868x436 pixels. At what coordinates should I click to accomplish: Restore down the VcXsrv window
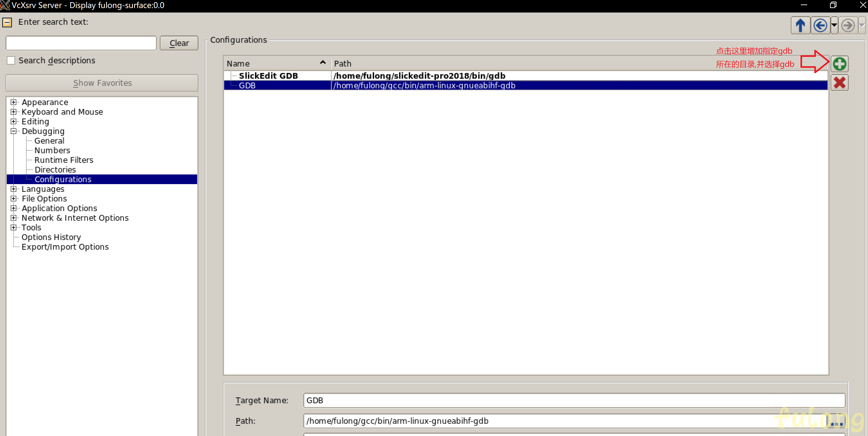point(833,5)
